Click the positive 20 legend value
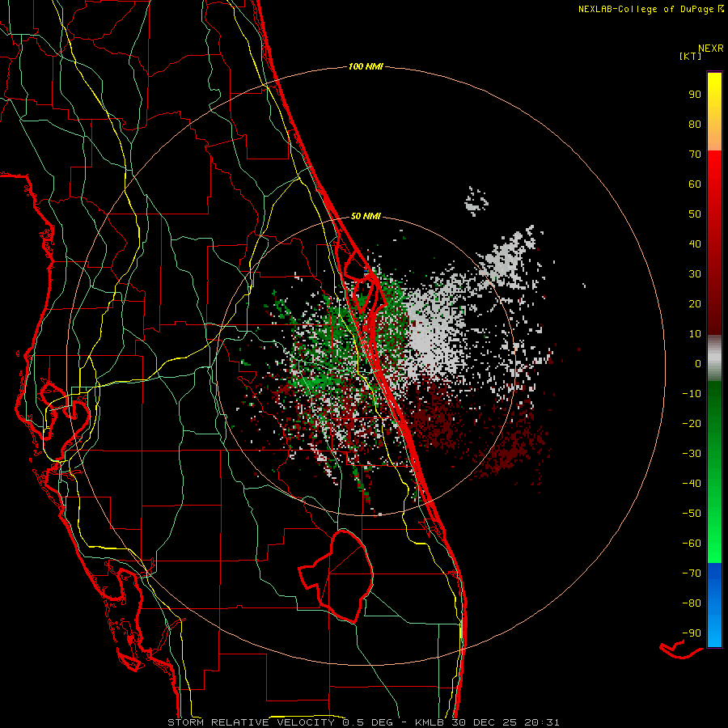The height and width of the screenshot is (728, 728). click(x=695, y=303)
